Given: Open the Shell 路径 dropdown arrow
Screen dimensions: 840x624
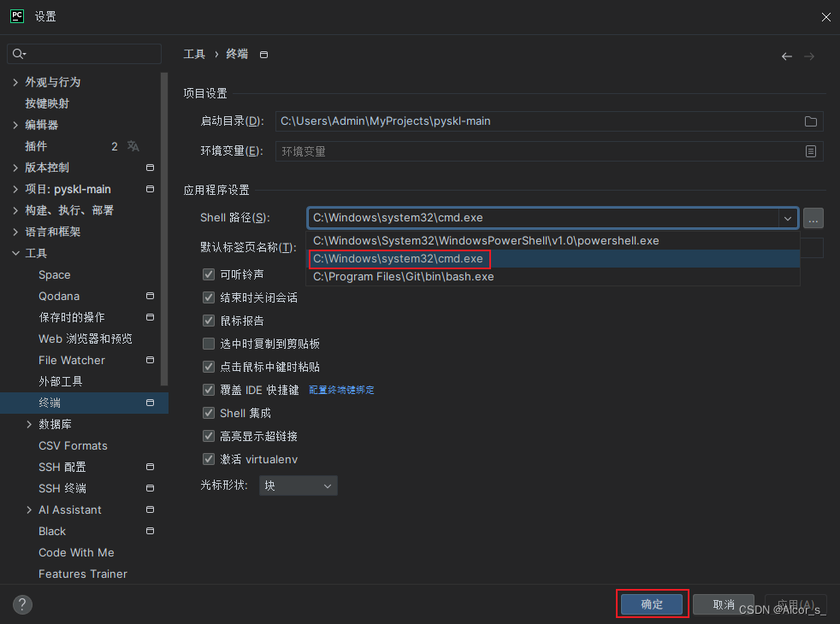Looking at the screenshot, I should (x=787, y=218).
